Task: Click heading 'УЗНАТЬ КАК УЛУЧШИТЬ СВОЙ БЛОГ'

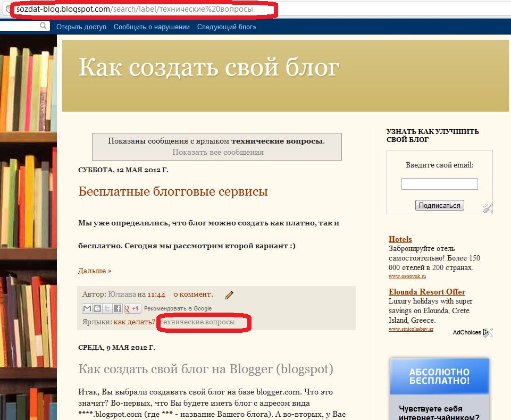Action: click(432, 136)
